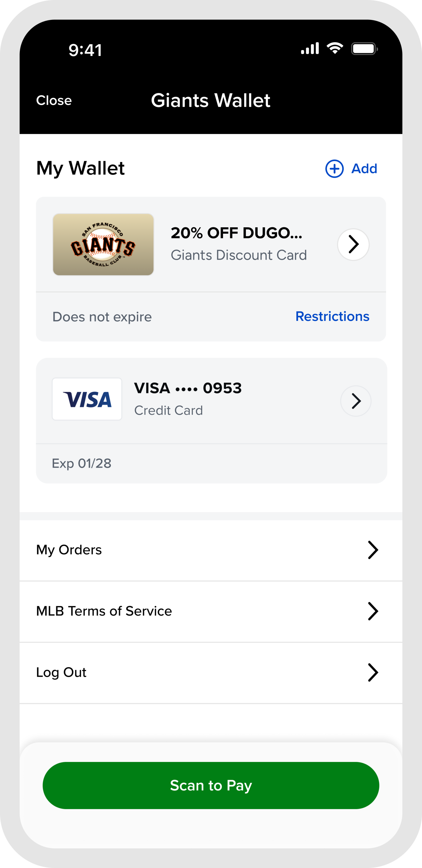Click the Log Out chevron arrow
422x868 pixels.
(373, 673)
